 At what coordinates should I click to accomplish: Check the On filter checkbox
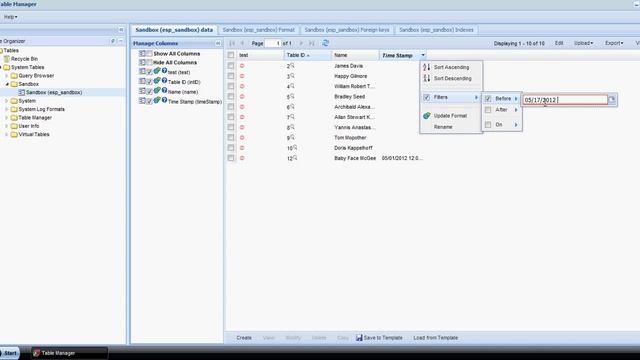488,124
